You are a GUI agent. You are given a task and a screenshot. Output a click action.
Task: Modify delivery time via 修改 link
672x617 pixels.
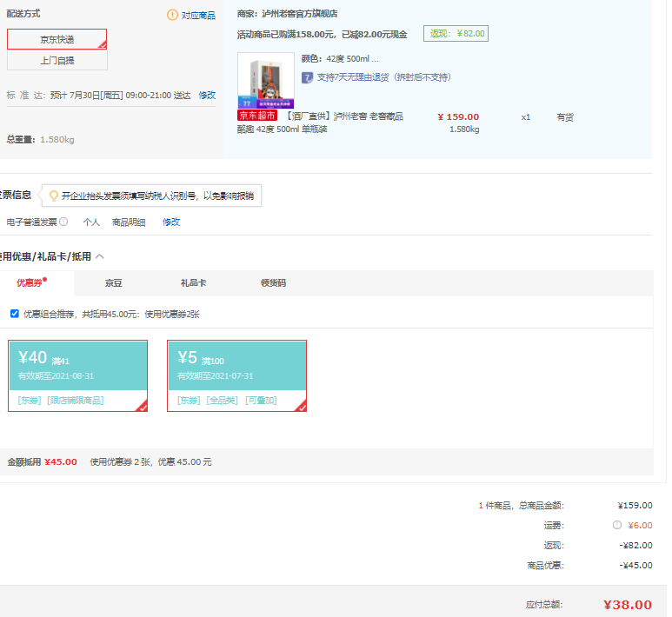(207, 95)
